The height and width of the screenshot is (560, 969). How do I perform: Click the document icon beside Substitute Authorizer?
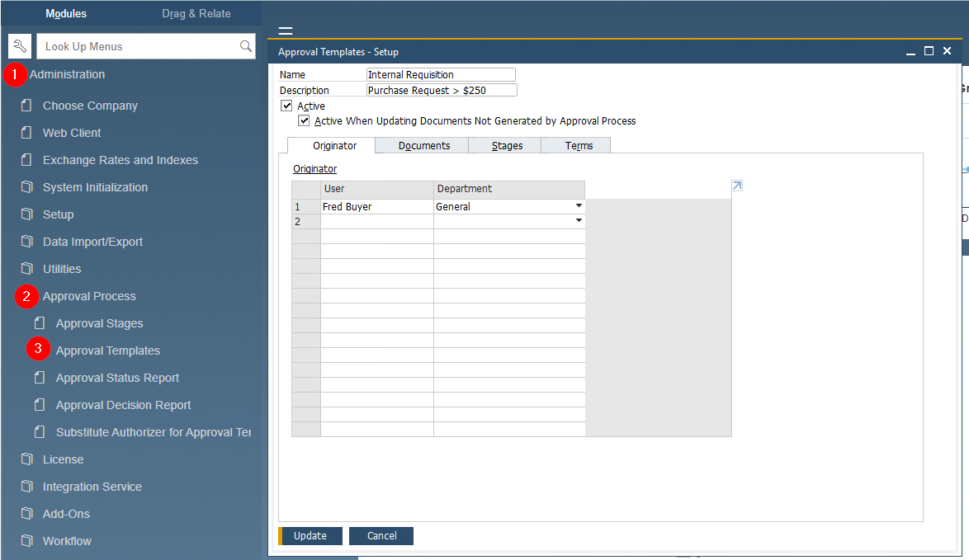(40, 431)
